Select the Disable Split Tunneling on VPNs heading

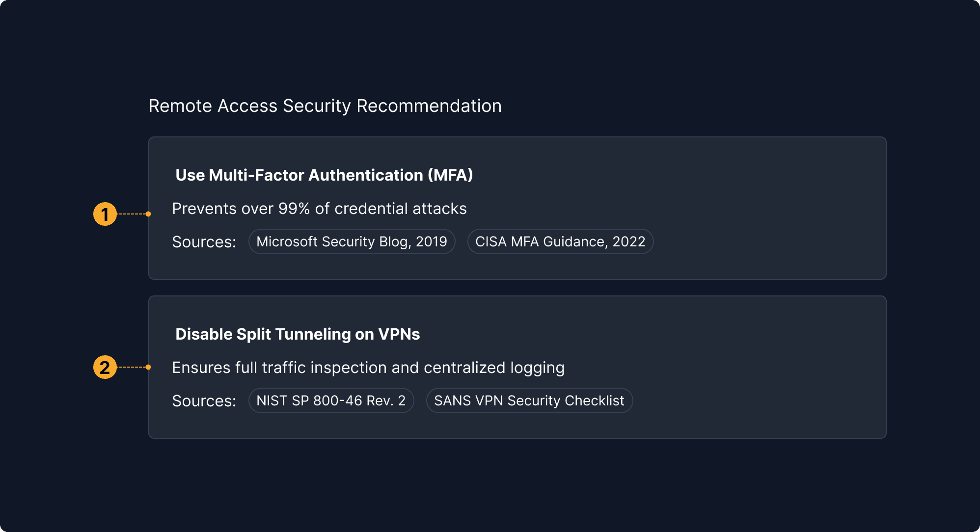coord(298,334)
